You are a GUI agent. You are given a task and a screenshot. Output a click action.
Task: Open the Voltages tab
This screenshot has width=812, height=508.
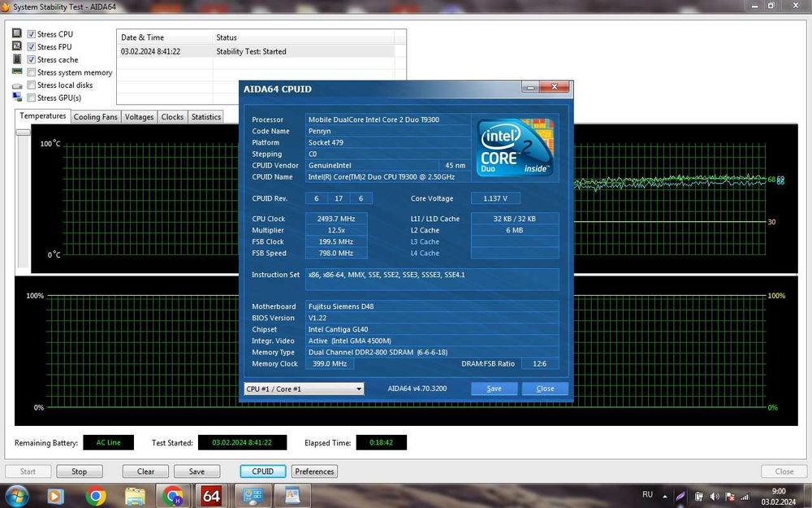click(x=140, y=117)
